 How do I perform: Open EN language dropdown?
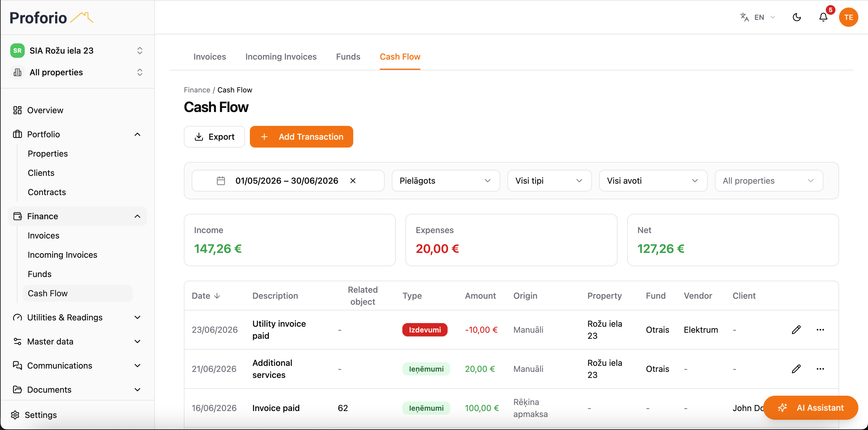765,17
